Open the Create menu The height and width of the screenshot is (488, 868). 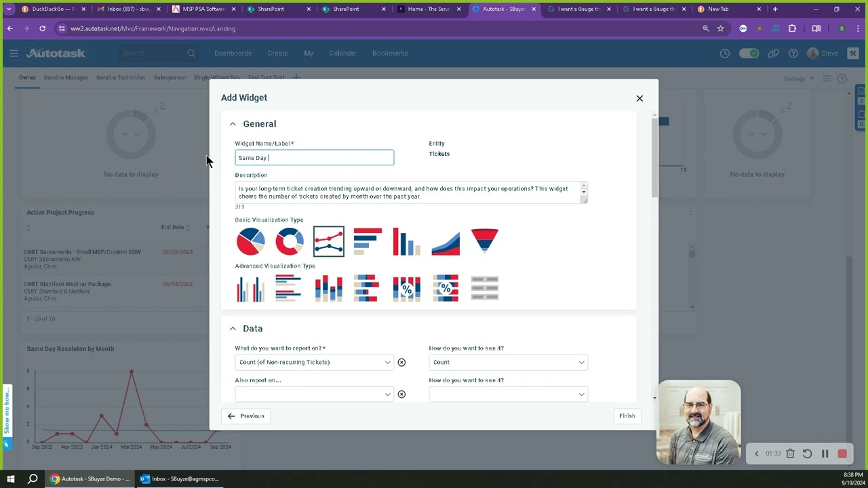pos(277,53)
